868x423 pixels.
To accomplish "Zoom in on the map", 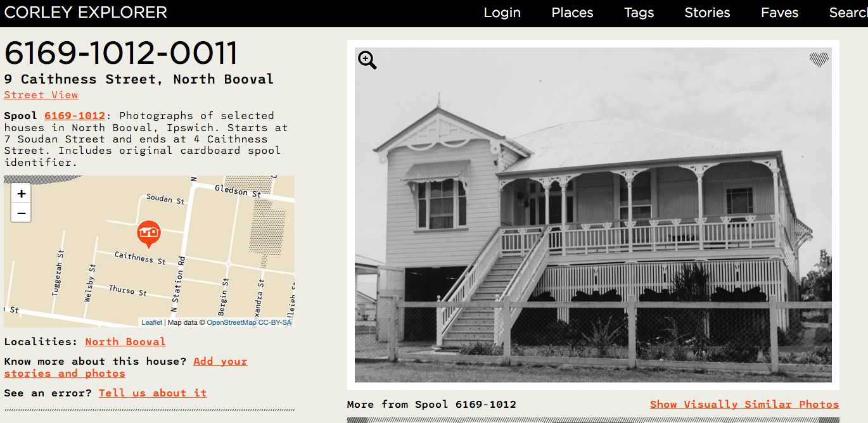I will tap(21, 193).
